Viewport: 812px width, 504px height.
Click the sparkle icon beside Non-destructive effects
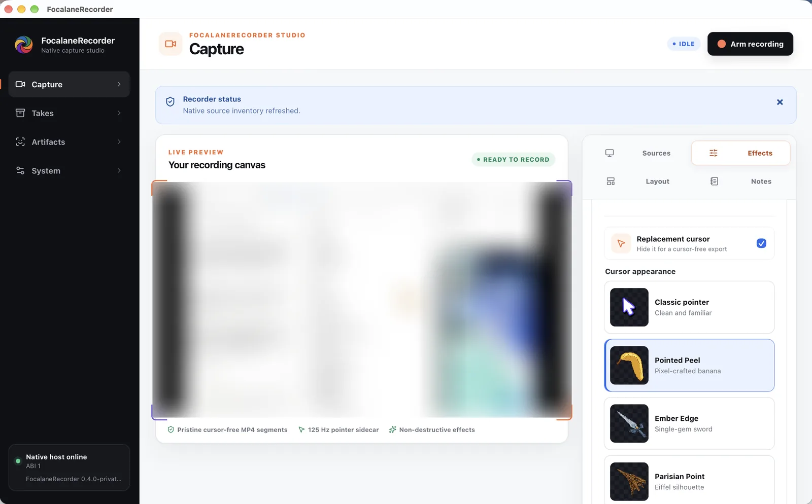click(392, 429)
